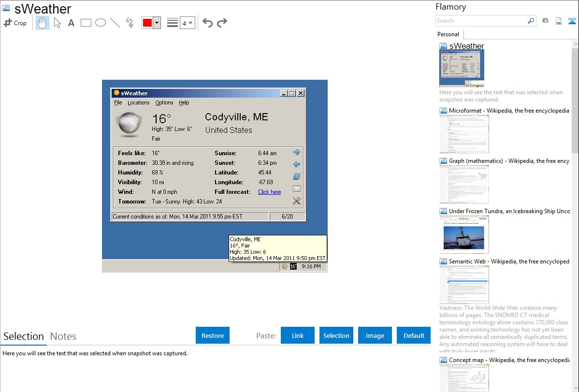Open the Semantic Web snapshot thumbnail
Viewport: 579px width, 392px height.
(464, 285)
